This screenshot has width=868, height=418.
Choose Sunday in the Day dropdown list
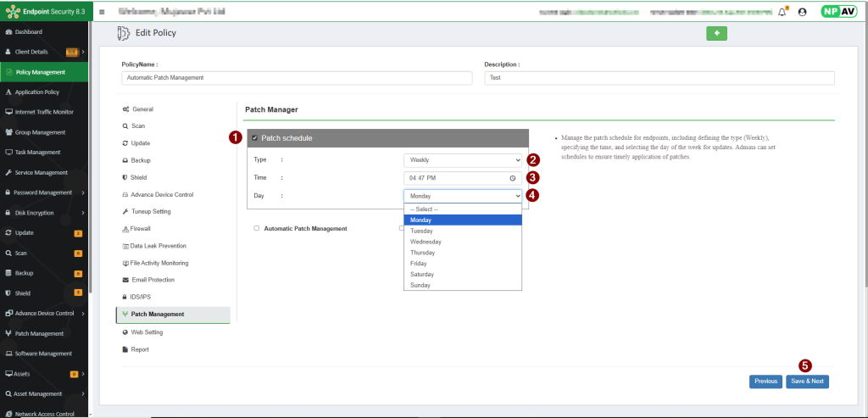(420, 285)
